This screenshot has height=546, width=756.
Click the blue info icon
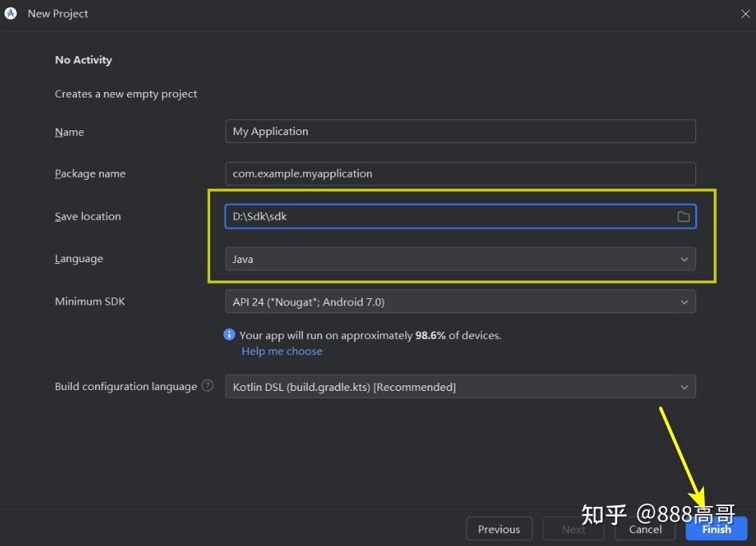pyautogui.click(x=229, y=334)
